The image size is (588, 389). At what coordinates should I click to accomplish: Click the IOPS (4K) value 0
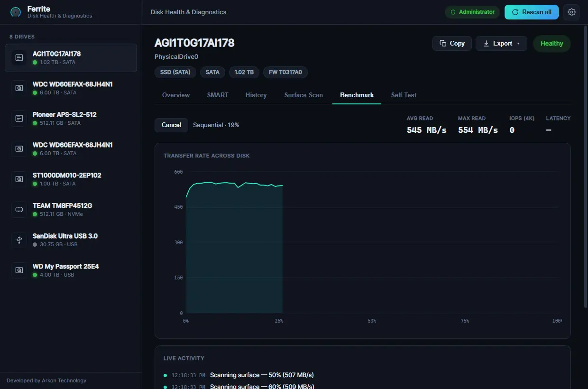(x=512, y=130)
